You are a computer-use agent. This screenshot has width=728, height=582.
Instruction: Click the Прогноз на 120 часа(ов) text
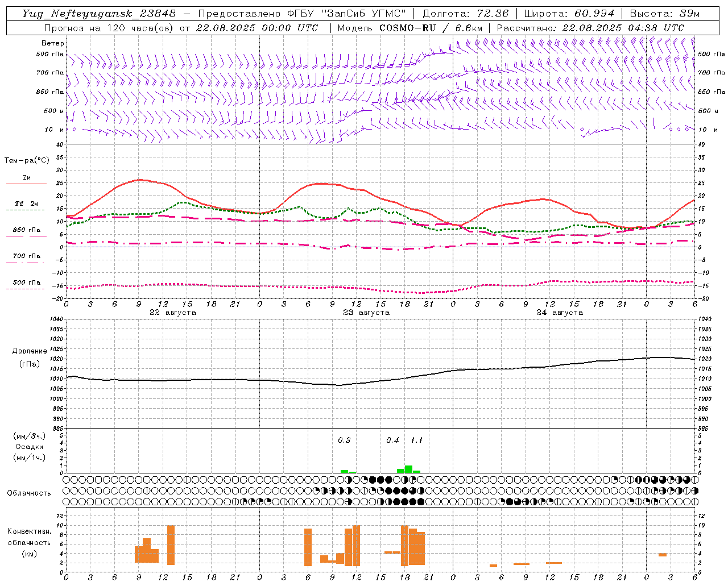(110, 28)
